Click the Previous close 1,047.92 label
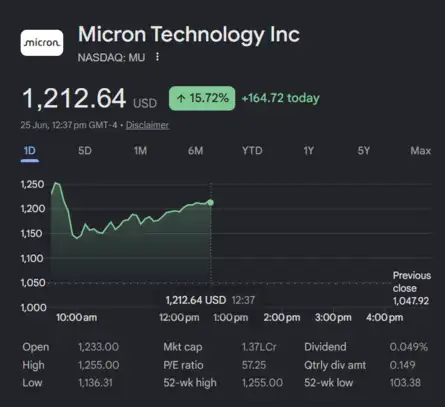The height and width of the screenshot is (407, 445). (x=412, y=288)
